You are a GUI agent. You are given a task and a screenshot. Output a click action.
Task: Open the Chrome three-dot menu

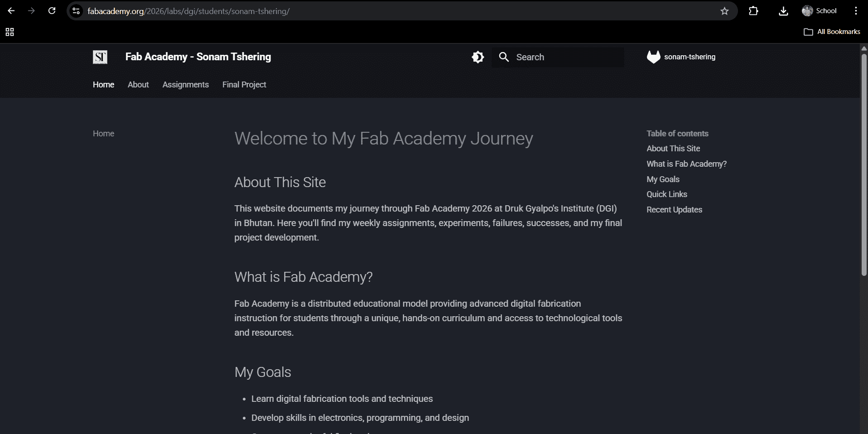click(856, 11)
